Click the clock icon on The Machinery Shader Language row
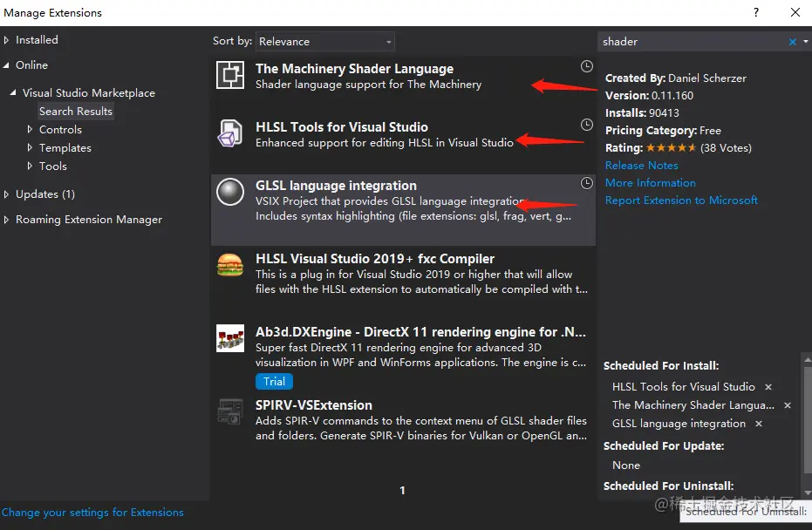 pyautogui.click(x=586, y=65)
